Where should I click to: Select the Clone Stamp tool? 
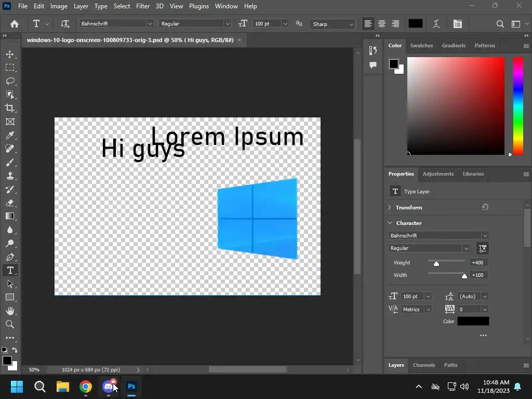(10, 176)
